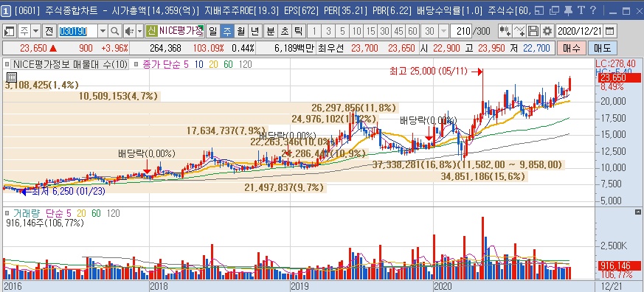Select weekly 주 chart period
Screen dimensions: 644x292
point(226,31)
